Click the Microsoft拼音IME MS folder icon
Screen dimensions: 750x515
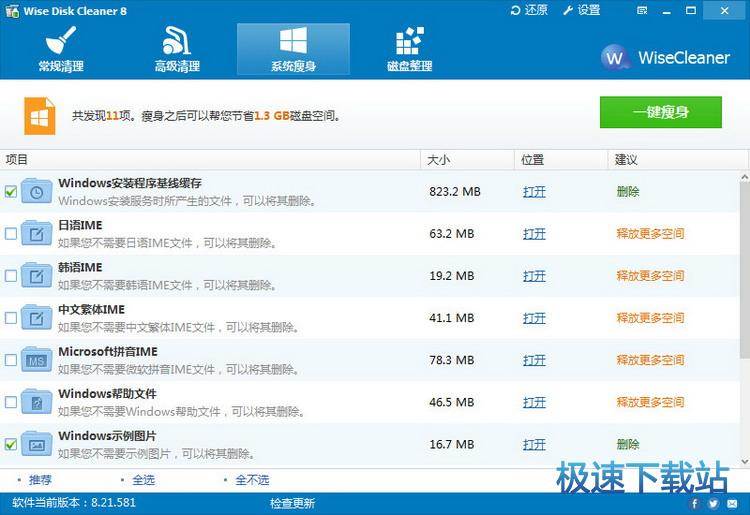pyautogui.click(x=36, y=360)
